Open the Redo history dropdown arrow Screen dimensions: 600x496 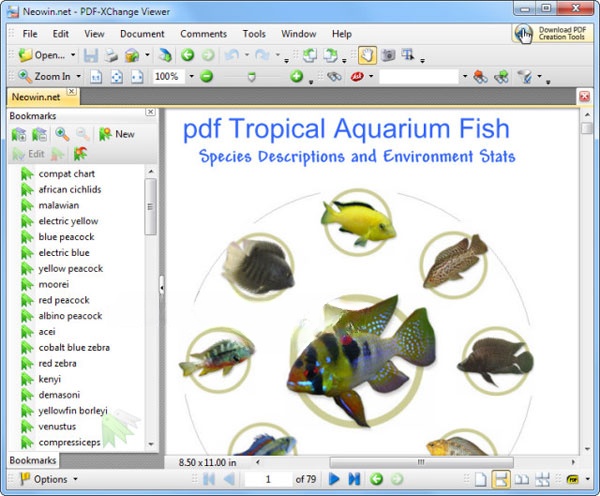click(277, 55)
